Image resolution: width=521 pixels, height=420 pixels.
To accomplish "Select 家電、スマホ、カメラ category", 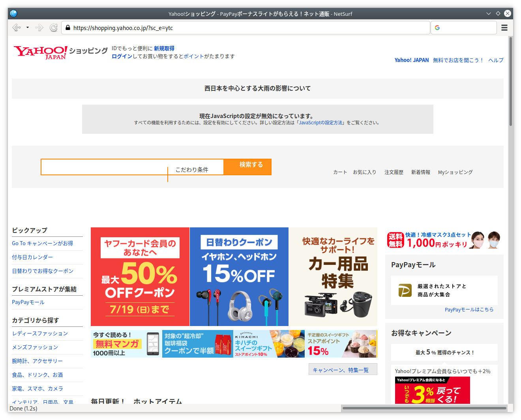I will (x=37, y=389).
